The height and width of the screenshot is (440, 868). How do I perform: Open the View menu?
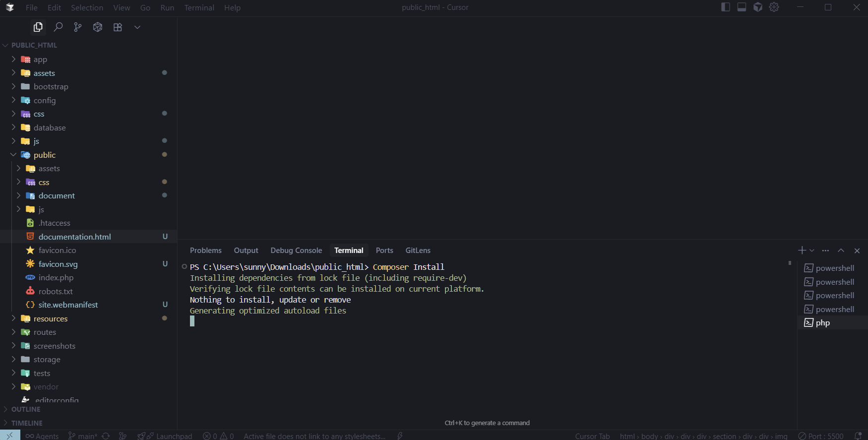coord(122,7)
